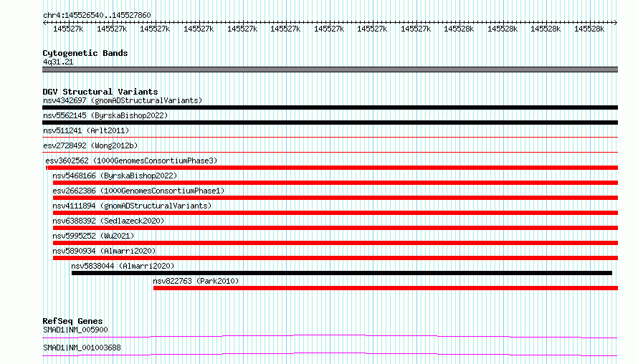638x364 pixels.
Task: Open the esv2728492 (Wong2012b) label
Action: click(90, 145)
